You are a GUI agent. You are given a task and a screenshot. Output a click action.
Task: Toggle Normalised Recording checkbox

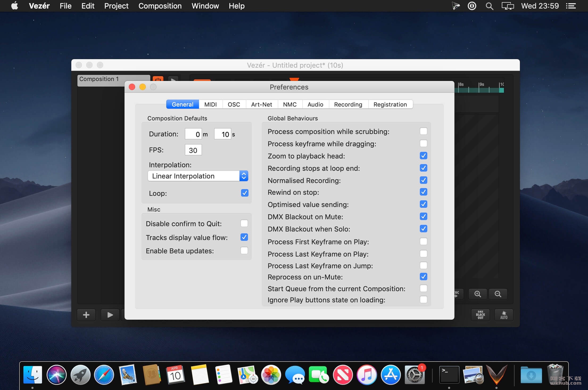click(x=423, y=180)
